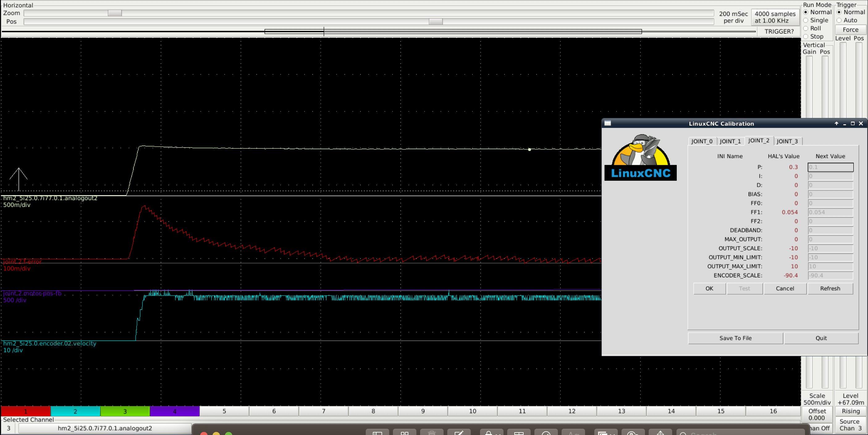Click the P next value field
This screenshot has height=435, width=868.
(x=830, y=167)
